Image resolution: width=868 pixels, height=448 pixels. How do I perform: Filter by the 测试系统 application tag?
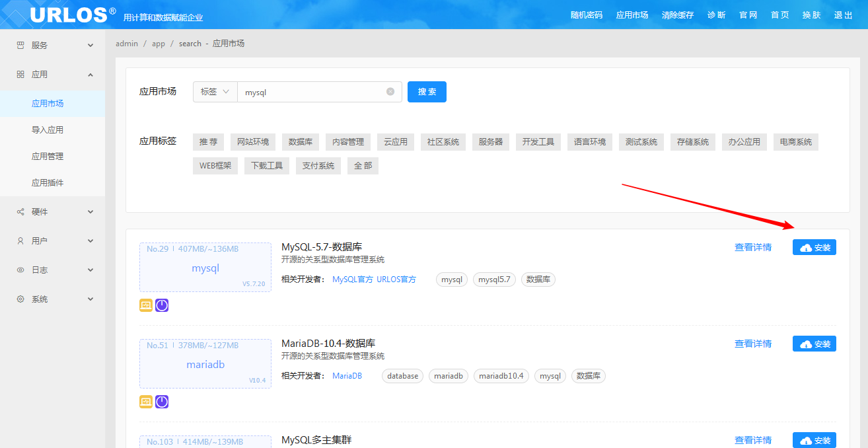tap(641, 142)
